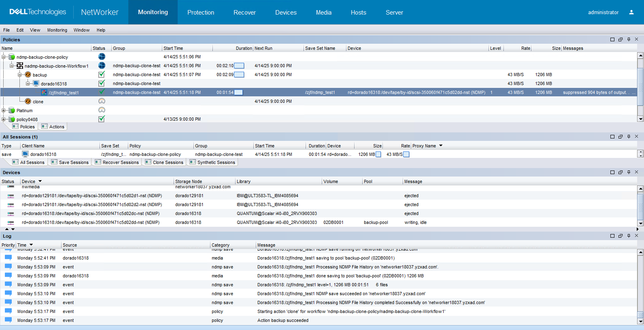The width and height of the screenshot is (644, 330).
Task: Click succeeded checkmark status for backup action
Action: 102,75
